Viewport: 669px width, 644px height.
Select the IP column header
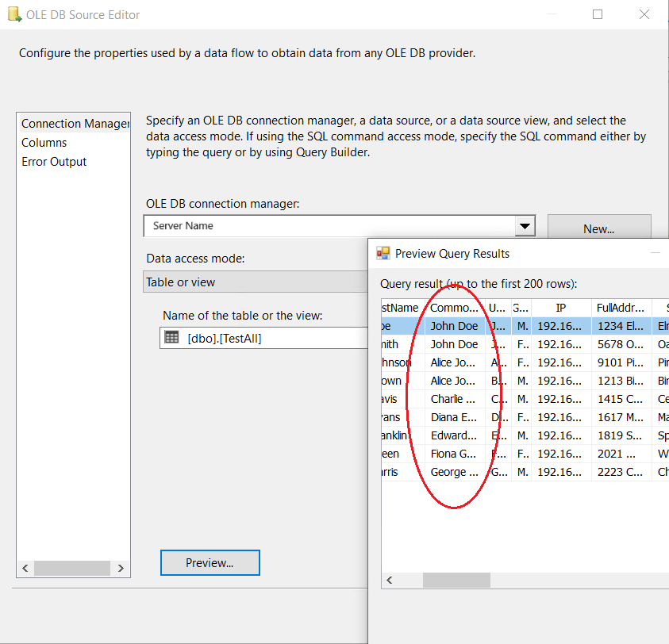pos(560,308)
